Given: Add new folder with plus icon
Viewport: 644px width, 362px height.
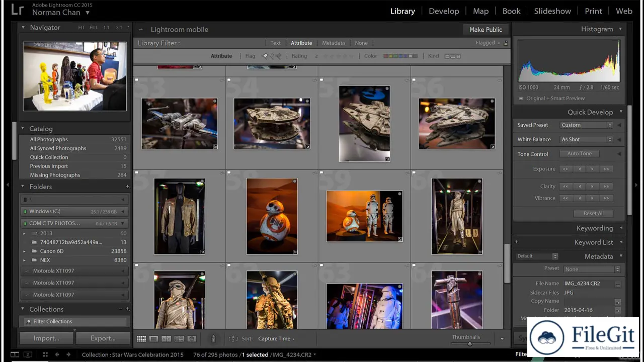Looking at the screenshot, I should (x=127, y=187).
